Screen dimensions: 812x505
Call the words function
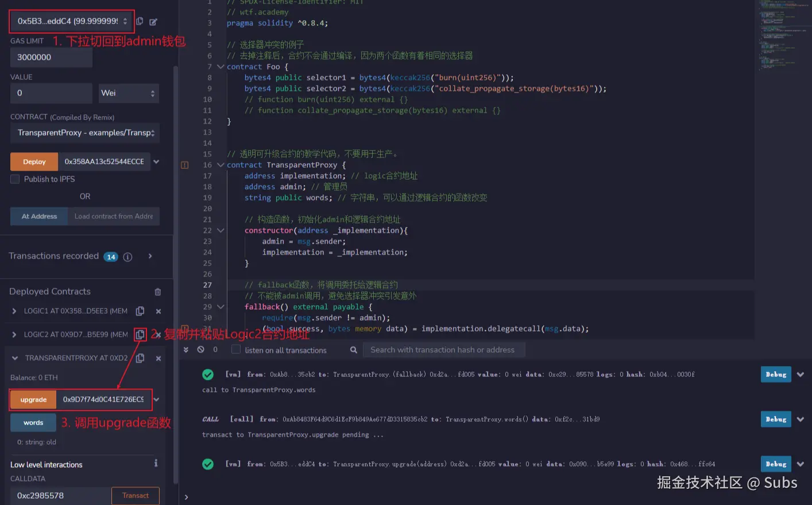[33, 423]
